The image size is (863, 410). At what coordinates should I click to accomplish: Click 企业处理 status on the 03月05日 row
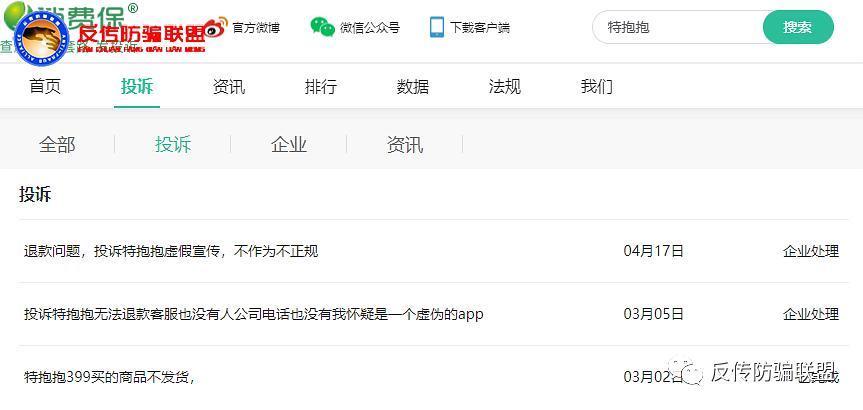click(x=811, y=314)
